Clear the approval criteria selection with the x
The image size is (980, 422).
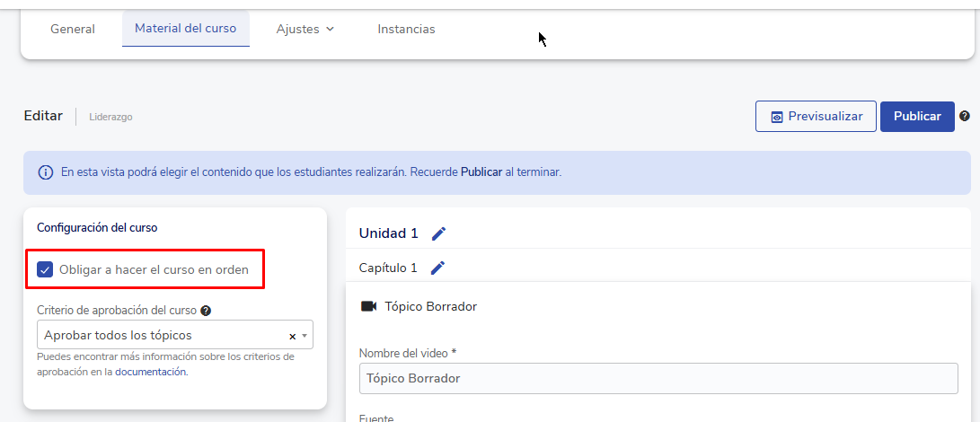tap(292, 336)
